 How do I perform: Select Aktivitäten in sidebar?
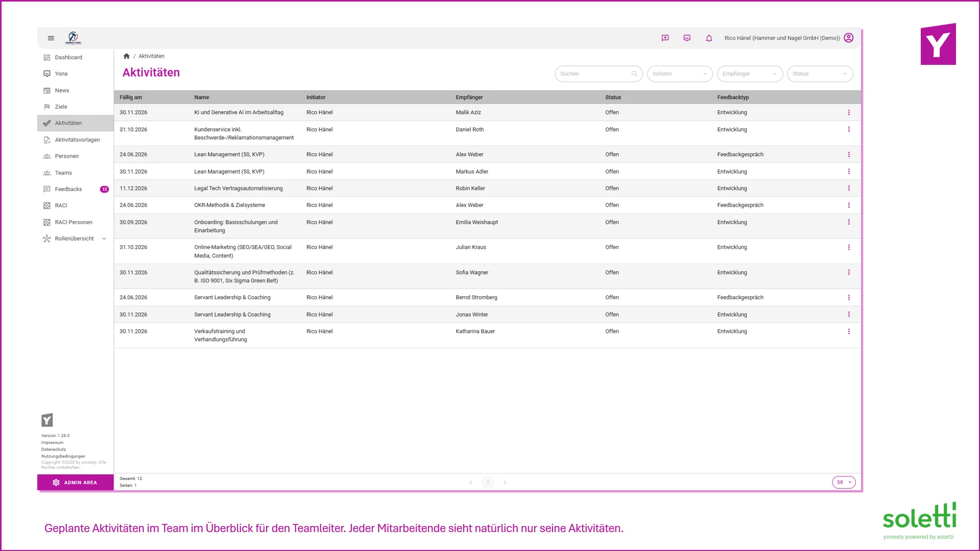click(76, 124)
